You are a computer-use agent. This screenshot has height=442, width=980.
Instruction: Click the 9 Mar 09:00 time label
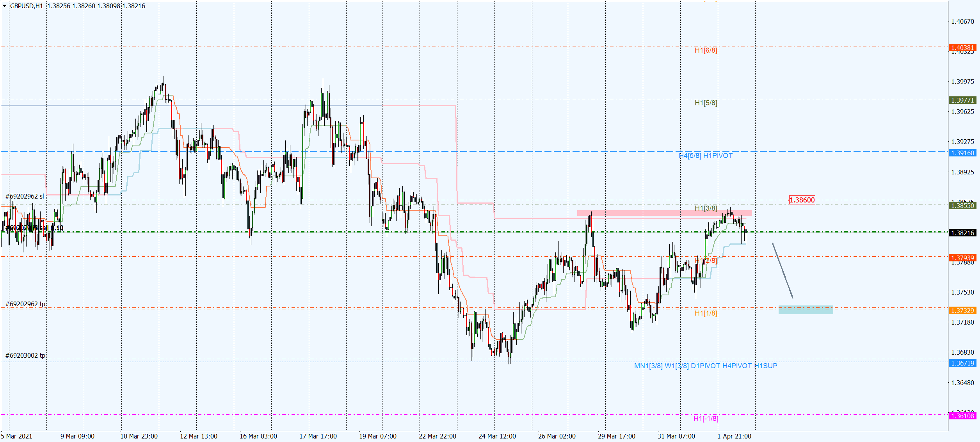click(x=77, y=436)
